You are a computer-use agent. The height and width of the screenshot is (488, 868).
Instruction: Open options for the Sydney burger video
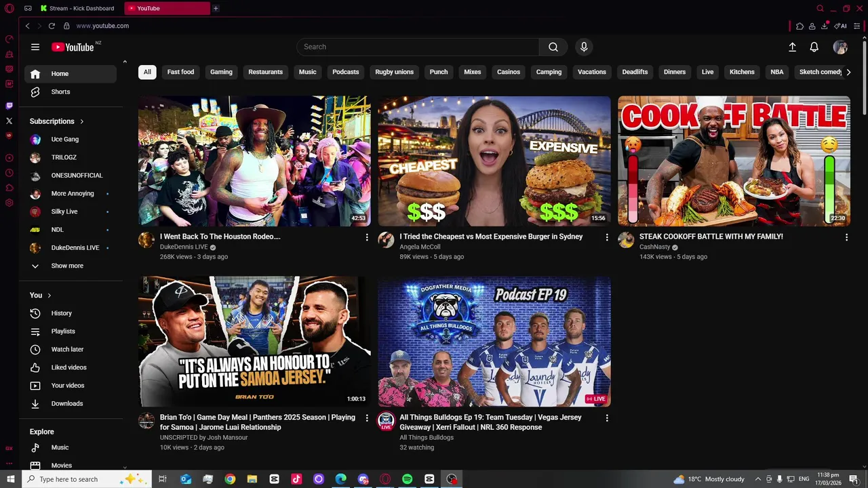pos(607,237)
